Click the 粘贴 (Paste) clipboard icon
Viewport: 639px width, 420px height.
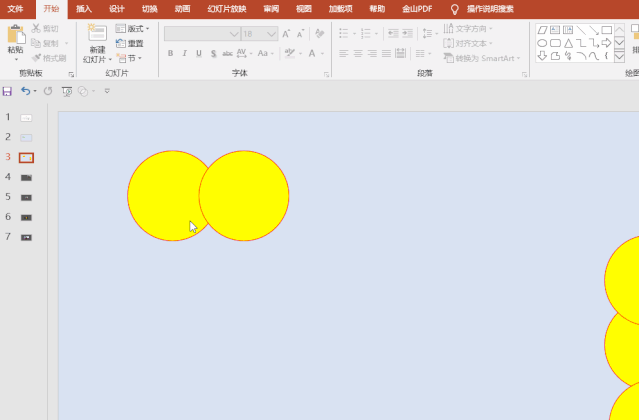click(x=16, y=34)
